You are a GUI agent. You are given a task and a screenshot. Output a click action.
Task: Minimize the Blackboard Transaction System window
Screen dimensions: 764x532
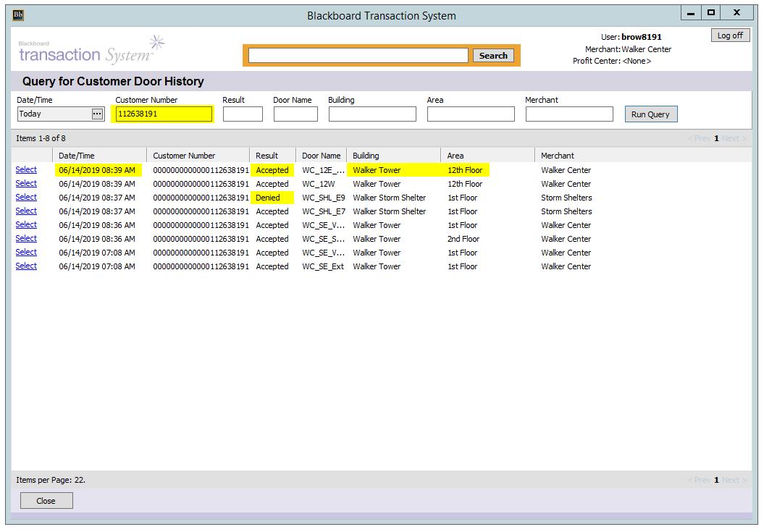click(x=691, y=13)
